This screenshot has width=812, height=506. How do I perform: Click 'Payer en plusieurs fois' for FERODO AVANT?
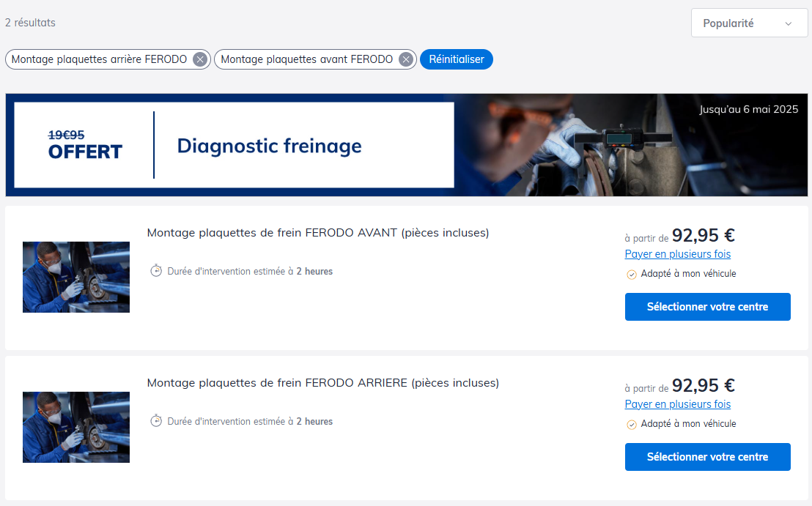pos(677,254)
